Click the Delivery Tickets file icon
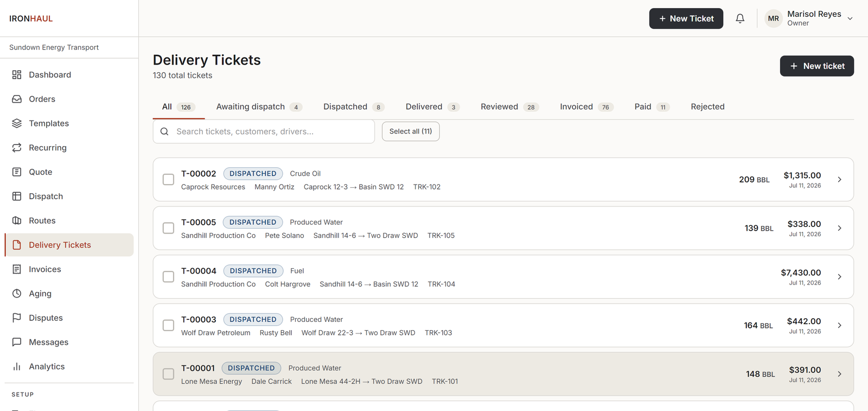Screen dimensions: 868x411 [x=17, y=245]
